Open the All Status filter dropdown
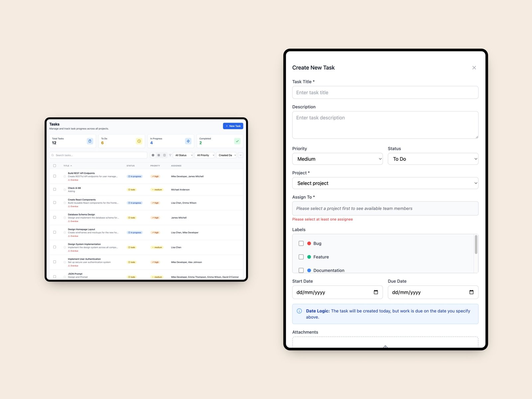Image resolution: width=532 pixels, height=399 pixels. coord(183,155)
